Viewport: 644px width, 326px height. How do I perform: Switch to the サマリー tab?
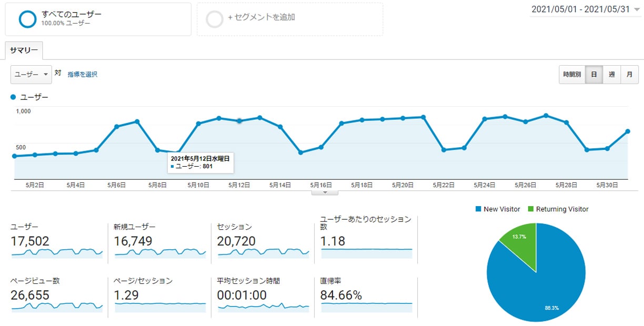[x=23, y=50]
